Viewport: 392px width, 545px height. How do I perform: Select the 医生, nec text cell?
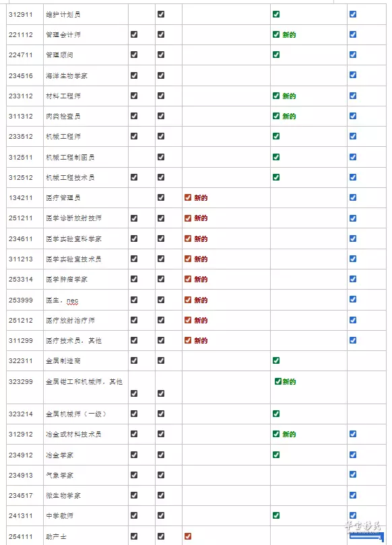[86, 300]
